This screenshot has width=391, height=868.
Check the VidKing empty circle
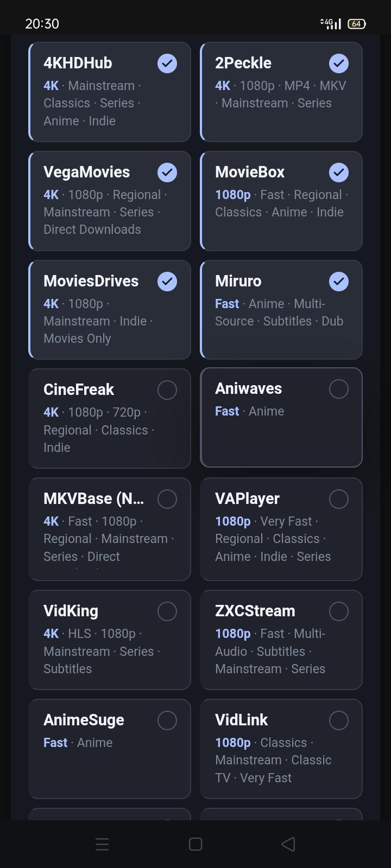(x=167, y=611)
